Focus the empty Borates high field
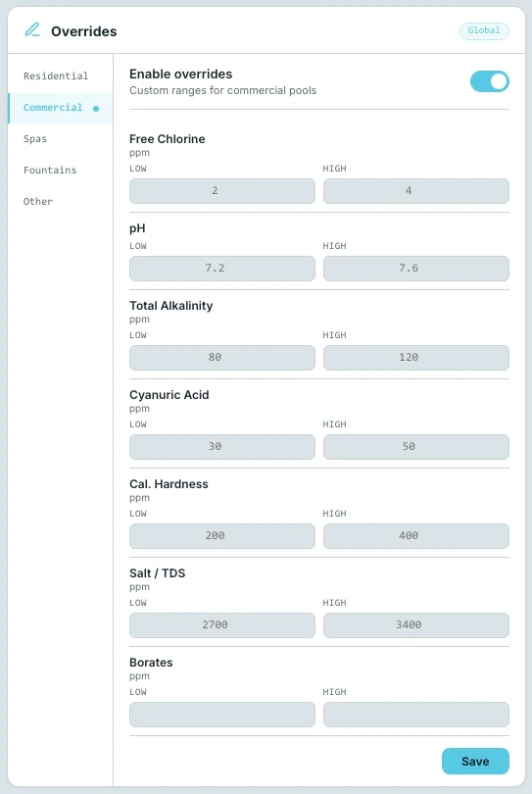532x794 pixels. (x=416, y=715)
